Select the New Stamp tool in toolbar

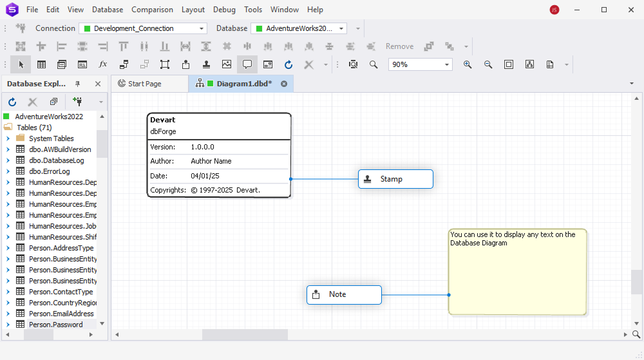pyautogui.click(x=206, y=64)
